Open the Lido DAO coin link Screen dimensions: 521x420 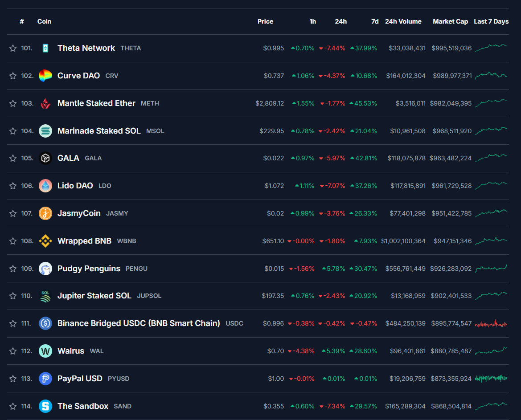(75, 186)
